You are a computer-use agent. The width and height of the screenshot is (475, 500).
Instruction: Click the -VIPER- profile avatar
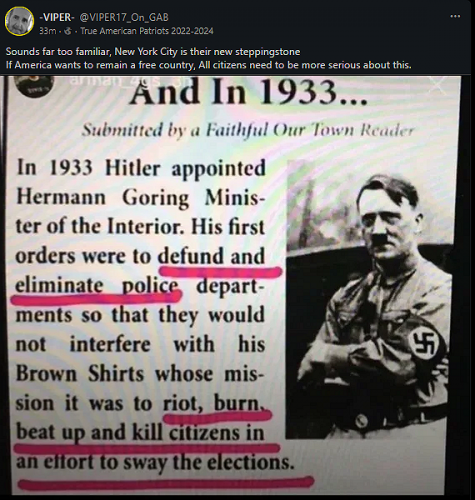[x=19, y=22]
